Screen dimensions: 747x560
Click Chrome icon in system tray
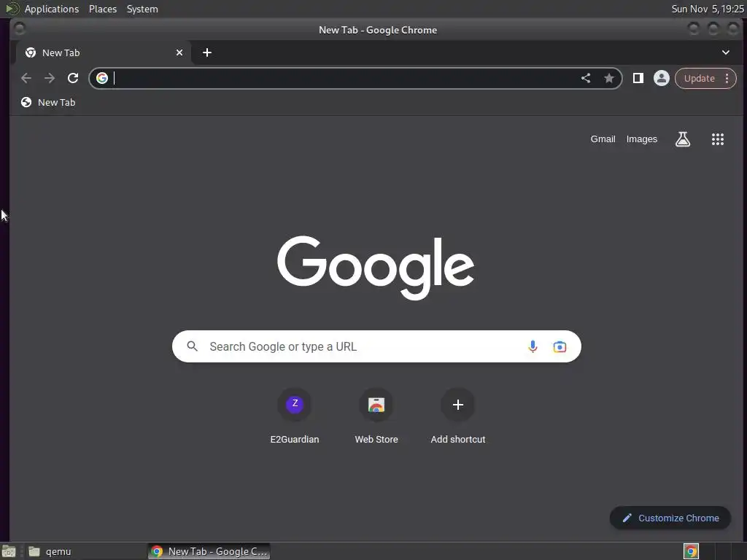[691, 551]
